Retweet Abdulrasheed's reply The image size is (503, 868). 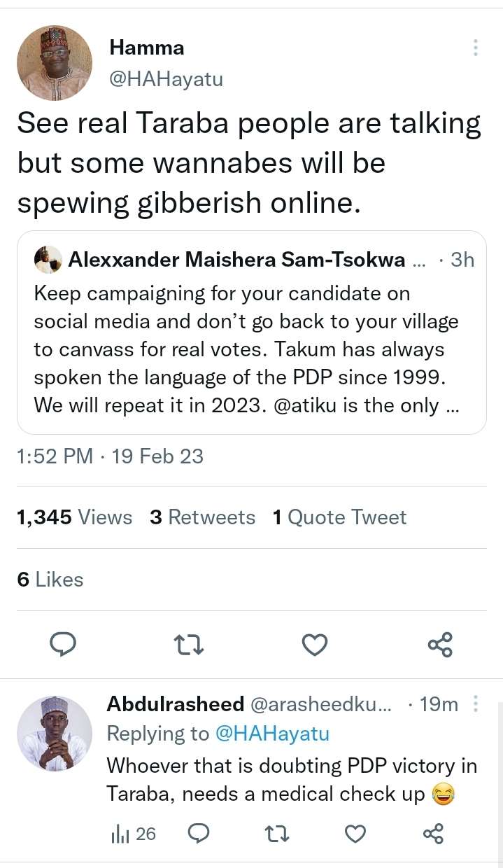(x=277, y=834)
